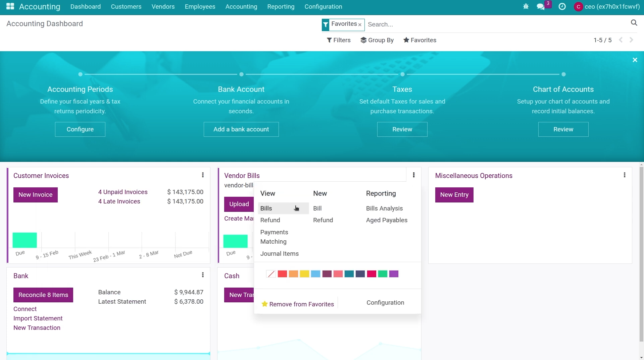644x360 pixels.
Task: Click the bug report icon in the top bar
Action: [526, 6]
